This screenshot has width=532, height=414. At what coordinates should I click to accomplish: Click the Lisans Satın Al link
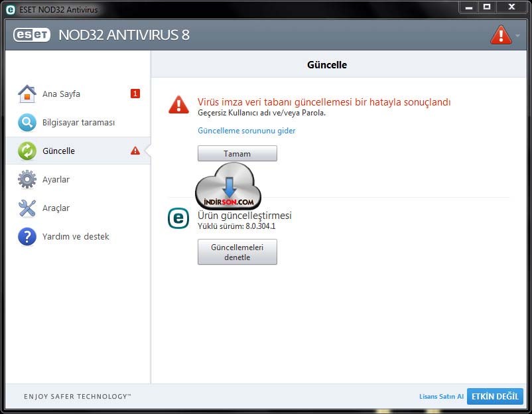[x=441, y=396]
